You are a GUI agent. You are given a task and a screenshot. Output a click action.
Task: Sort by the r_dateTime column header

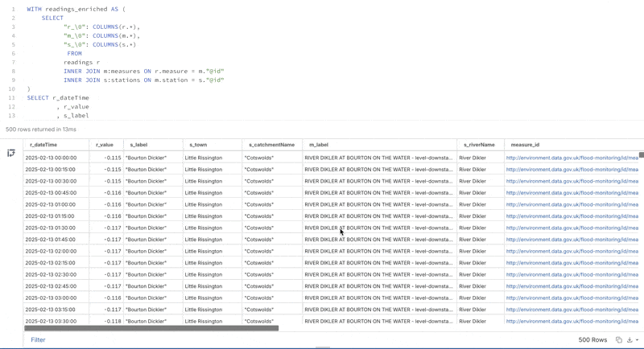click(x=43, y=145)
